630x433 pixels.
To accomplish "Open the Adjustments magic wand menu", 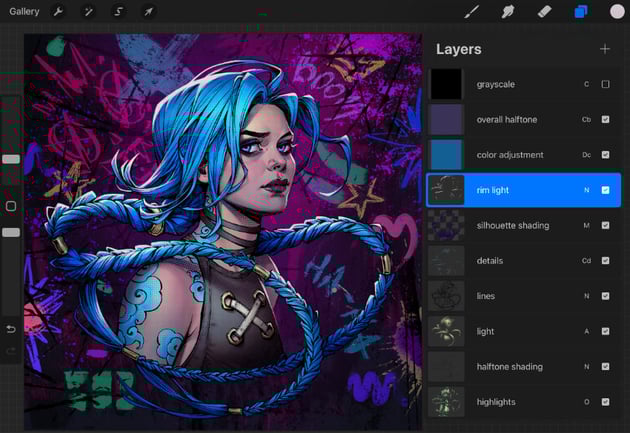I will click(88, 12).
